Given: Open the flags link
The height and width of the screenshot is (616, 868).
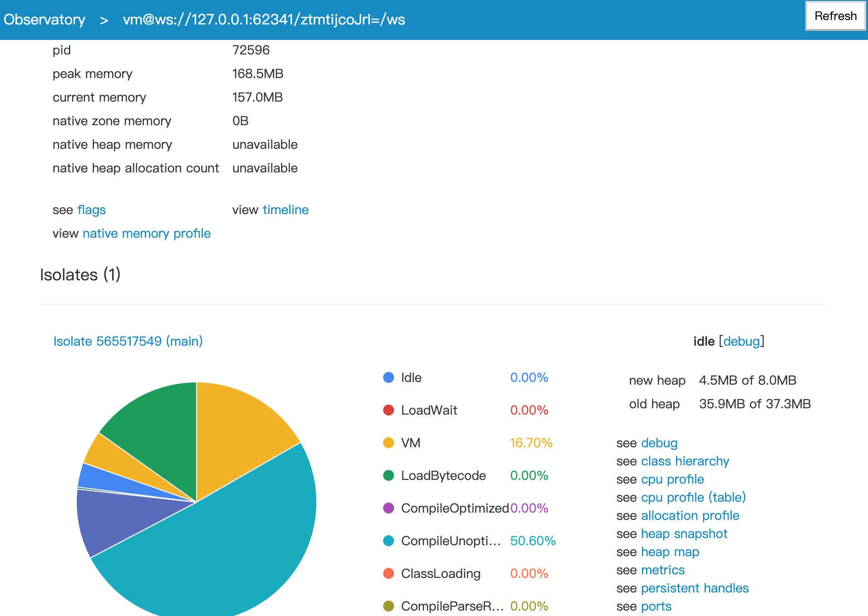Looking at the screenshot, I should click(x=92, y=210).
